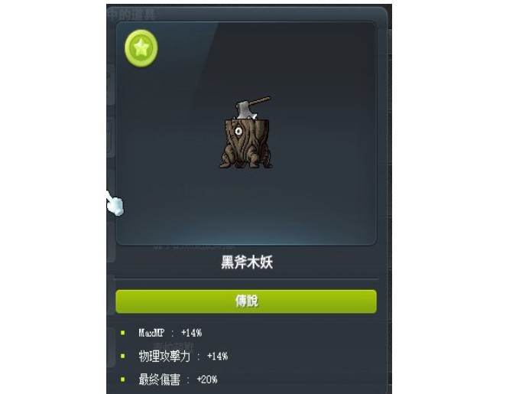
Task: Click the green 傳說 rank bar
Action: tap(246, 301)
